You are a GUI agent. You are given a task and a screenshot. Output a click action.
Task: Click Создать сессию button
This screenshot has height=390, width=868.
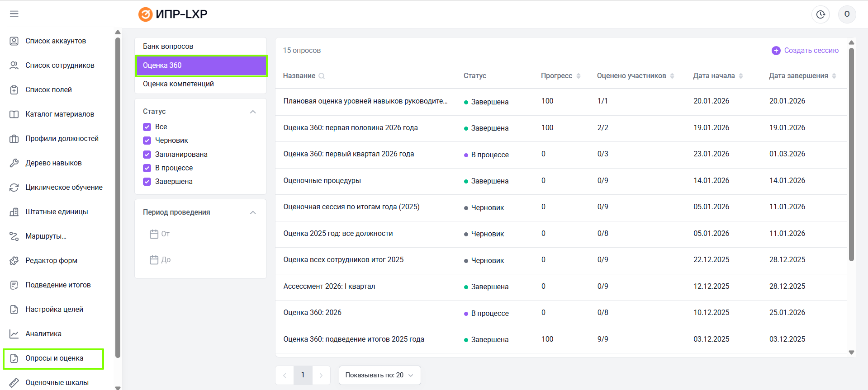point(805,51)
